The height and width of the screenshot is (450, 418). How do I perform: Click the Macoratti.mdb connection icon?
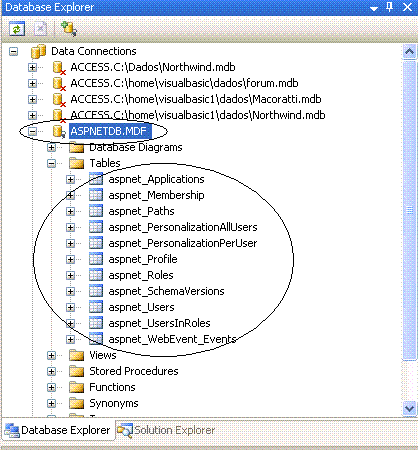pos(59,100)
